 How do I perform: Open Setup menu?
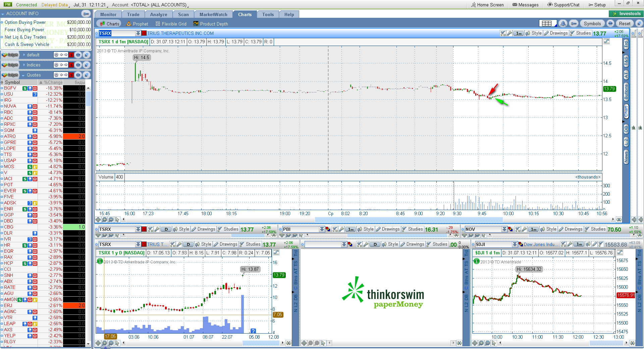(x=597, y=5)
